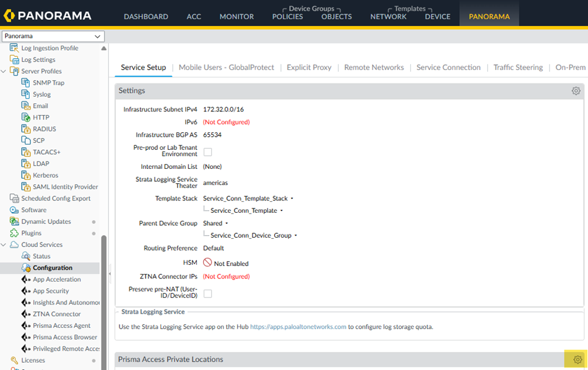Select Prisma Access Browser in sidebar
The image size is (588, 370).
pos(65,337)
